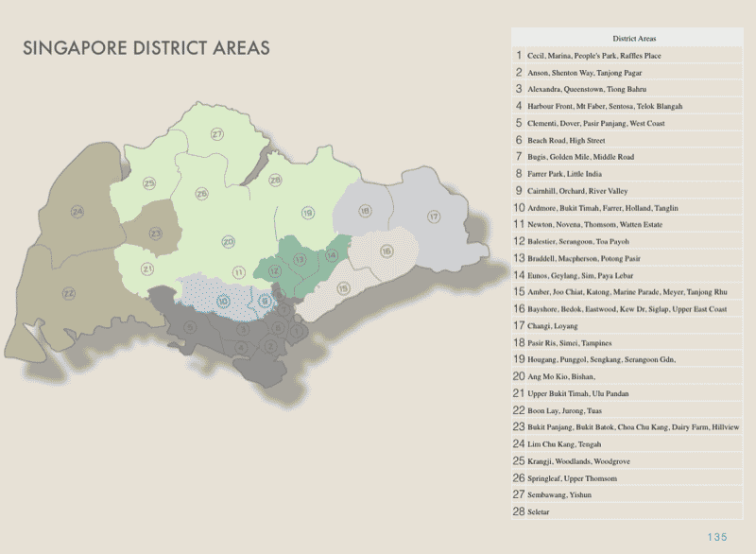Select the Seletar row in the table
The height and width of the screenshot is (554, 756).
[627, 511]
